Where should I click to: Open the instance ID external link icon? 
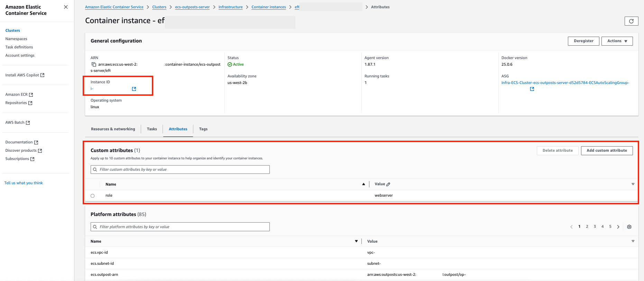[134, 89]
